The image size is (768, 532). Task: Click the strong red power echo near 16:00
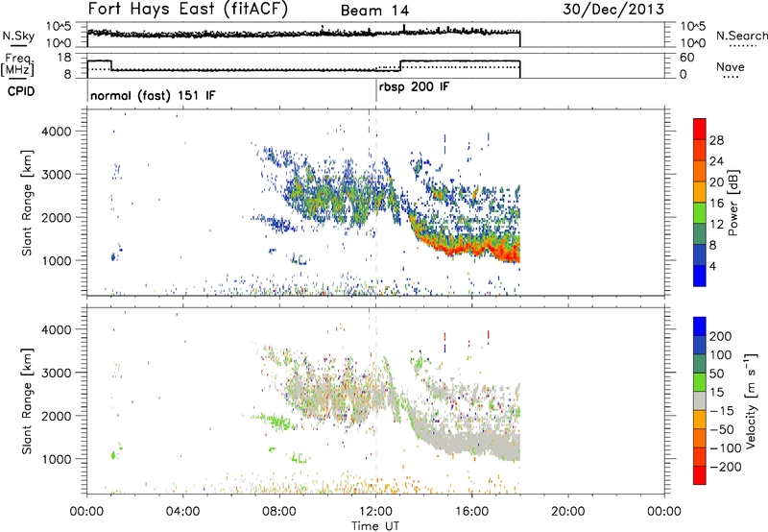[472, 250]
